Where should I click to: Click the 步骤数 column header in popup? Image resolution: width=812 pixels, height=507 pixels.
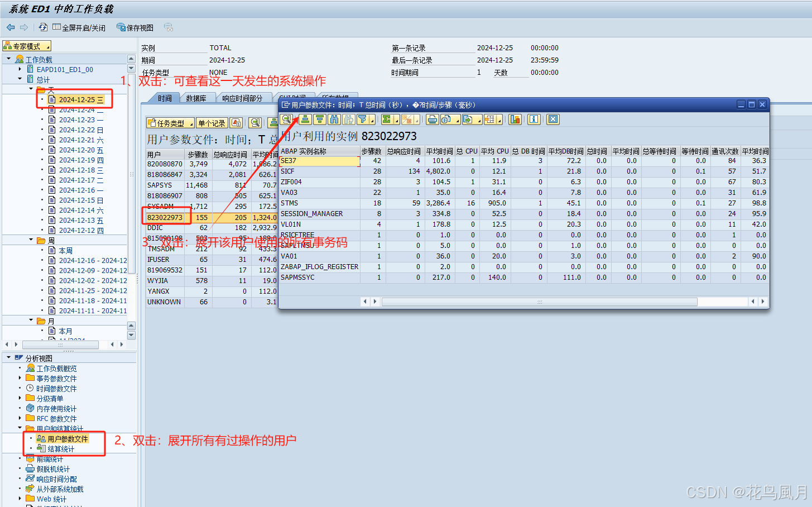pos(371,151)
